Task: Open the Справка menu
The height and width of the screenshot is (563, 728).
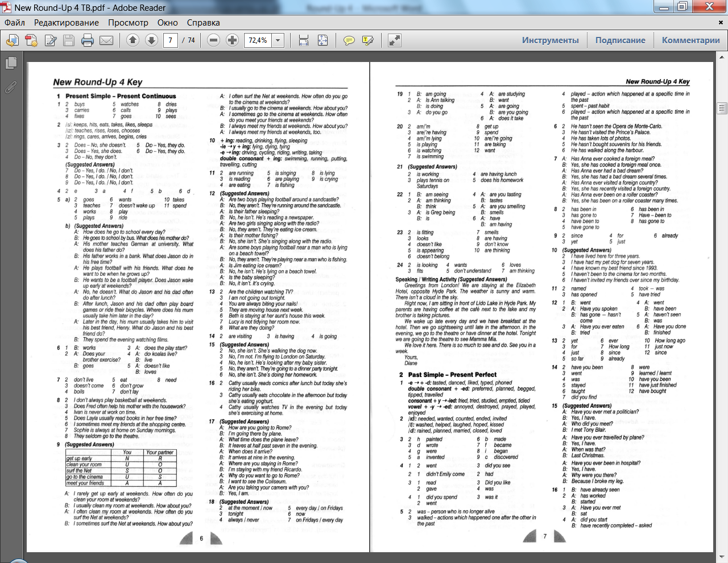Action: (203, 23)
